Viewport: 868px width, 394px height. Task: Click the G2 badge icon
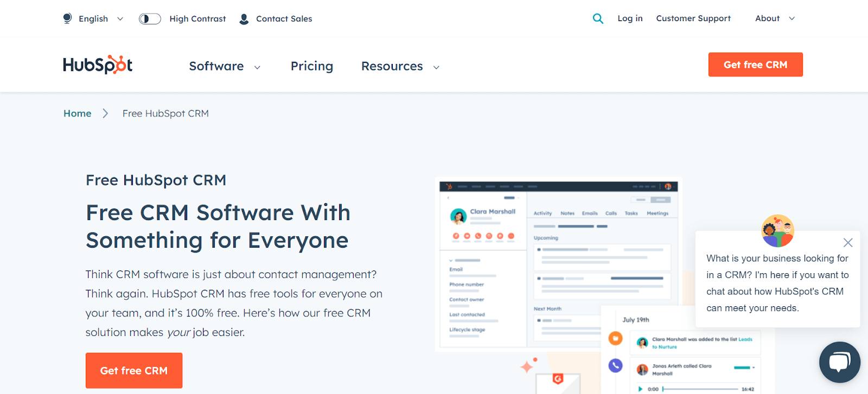point(558,379)
